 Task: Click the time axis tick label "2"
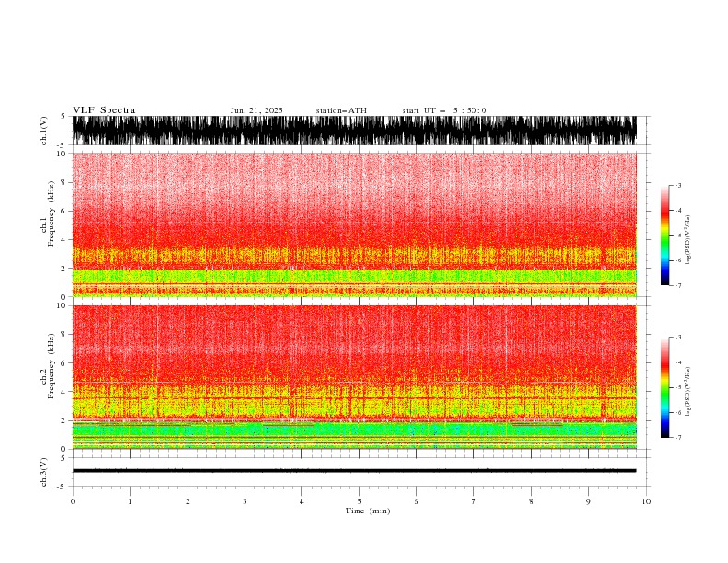click(188, 501)
